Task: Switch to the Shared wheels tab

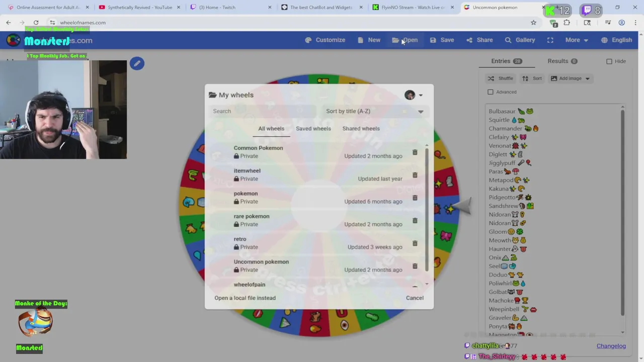Action: pos(361,129)
